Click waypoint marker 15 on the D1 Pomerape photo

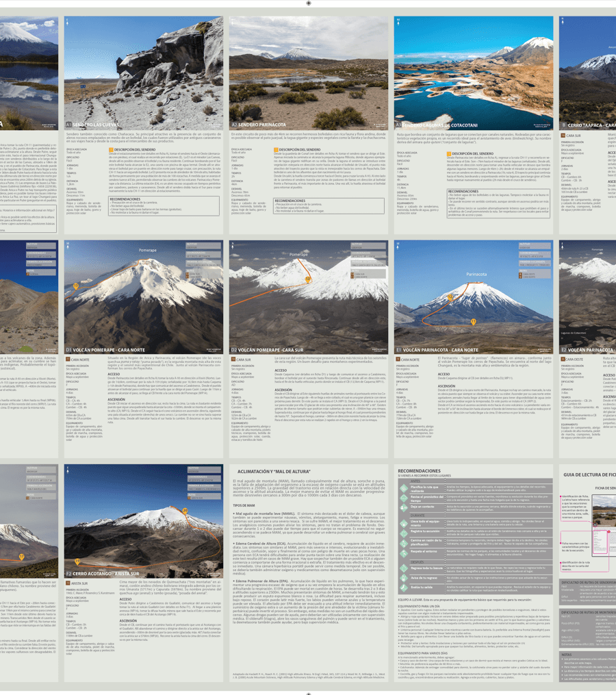pos(76,287)
